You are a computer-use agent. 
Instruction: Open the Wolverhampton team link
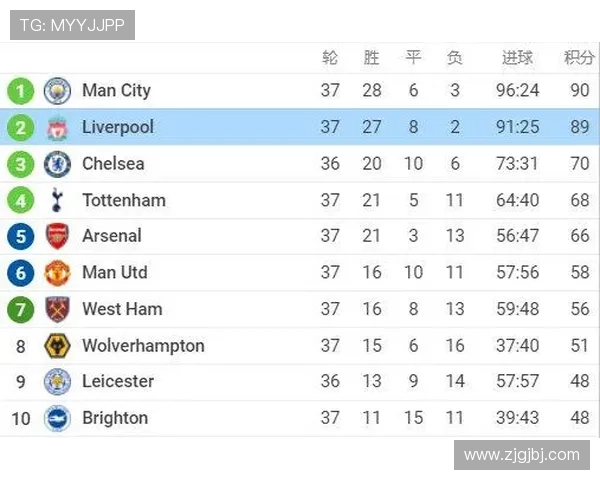143,346
